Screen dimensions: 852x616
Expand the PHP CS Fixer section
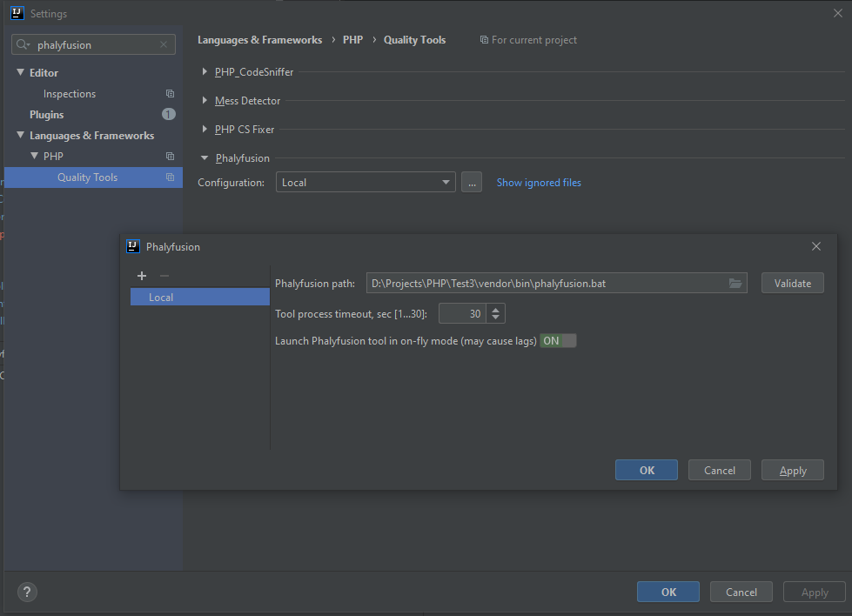[205, 130]
